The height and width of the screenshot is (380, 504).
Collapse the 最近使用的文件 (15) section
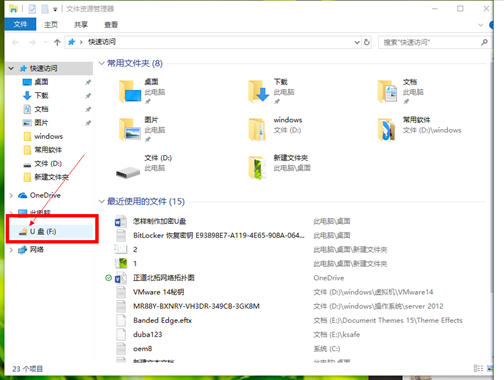[102, 201]
